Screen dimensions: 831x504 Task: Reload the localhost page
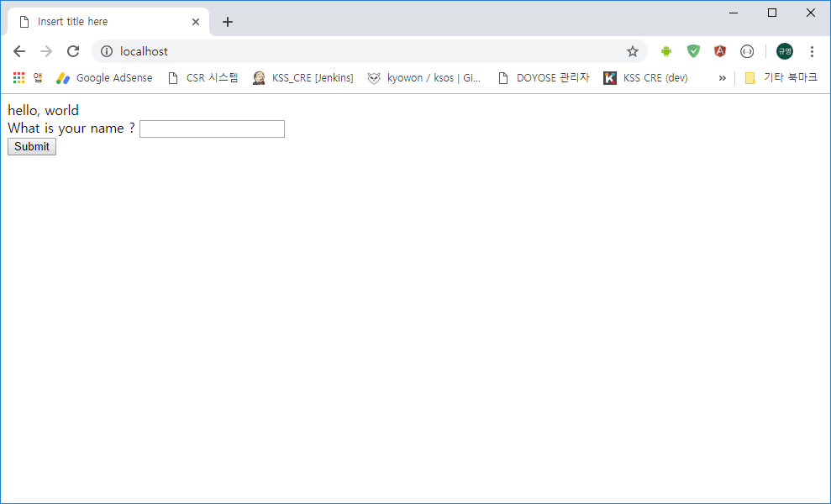click(x=73, y=51)
